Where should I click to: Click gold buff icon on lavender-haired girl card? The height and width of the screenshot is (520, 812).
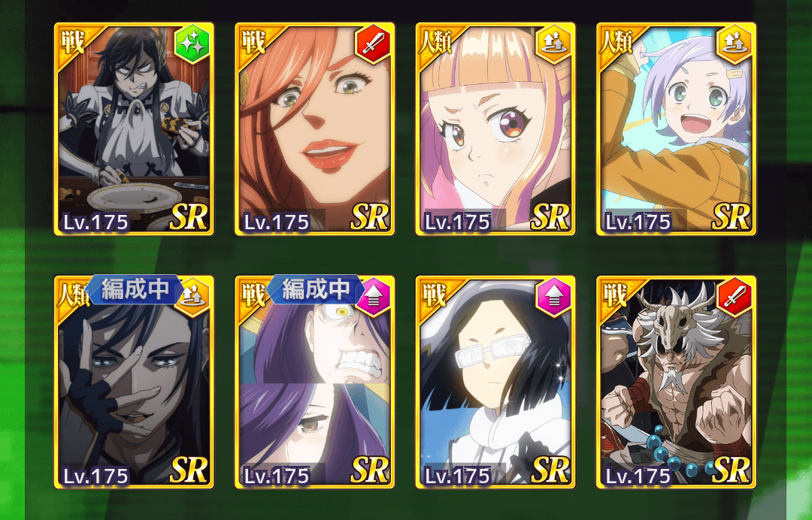pos(735,44)
